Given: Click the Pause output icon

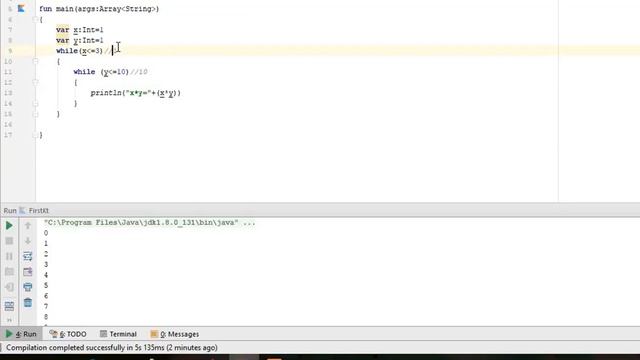Looking at the screenshot, I should point(9,256).
